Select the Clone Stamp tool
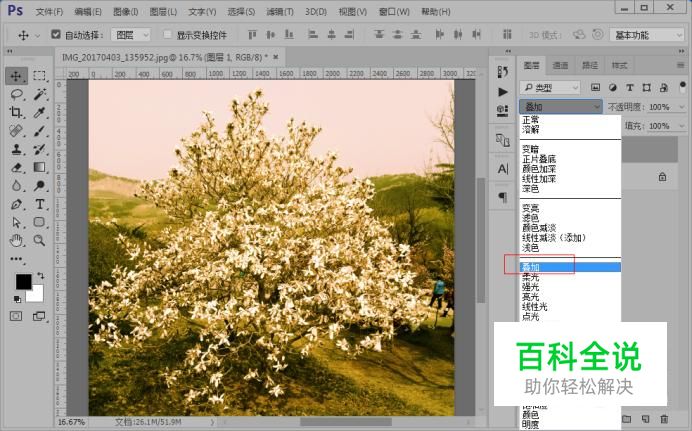 (x=16, y=149)
